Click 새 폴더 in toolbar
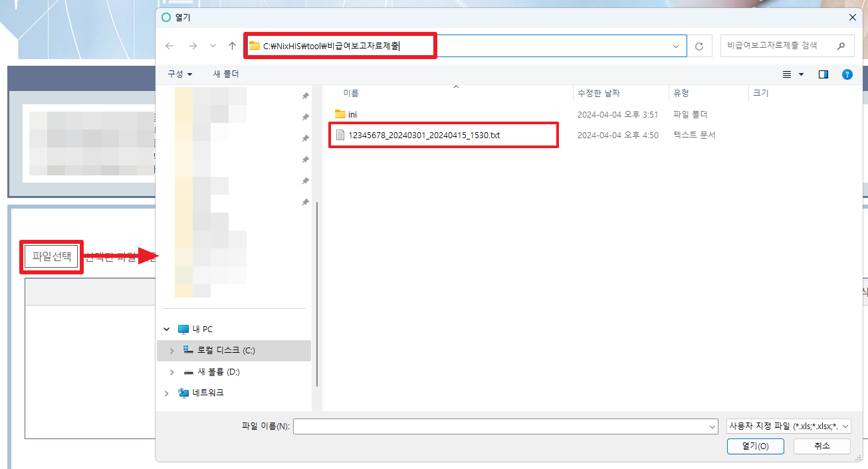The image size is (868, 469). (x=226, y=74)
